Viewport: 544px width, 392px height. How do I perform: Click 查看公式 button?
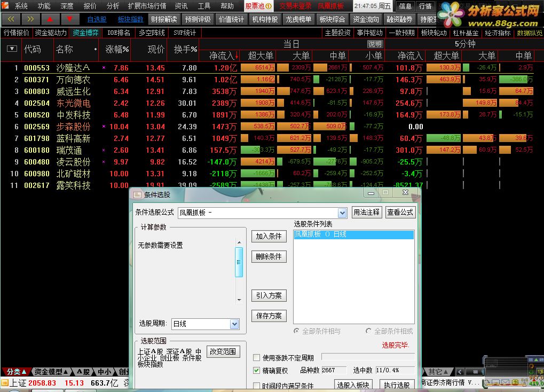pos(400,212)
